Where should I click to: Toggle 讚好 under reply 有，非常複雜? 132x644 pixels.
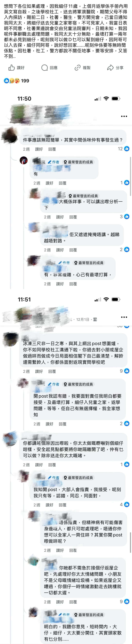[x=60, y=284]
